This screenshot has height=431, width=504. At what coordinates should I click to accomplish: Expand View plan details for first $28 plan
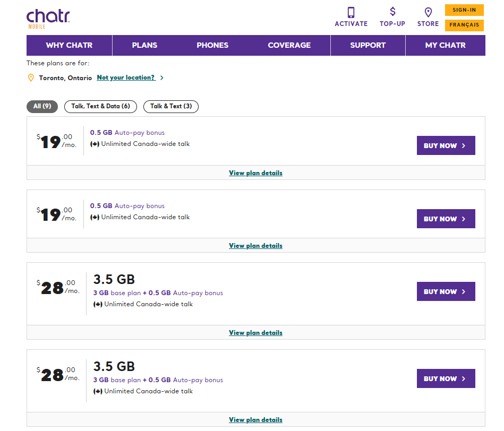coord(255,333)
